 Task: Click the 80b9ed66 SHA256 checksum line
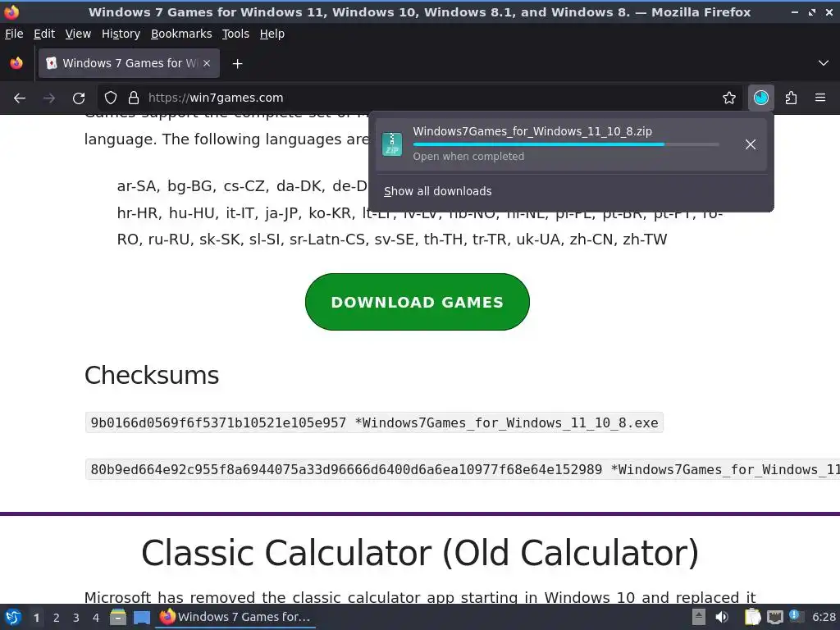click(463, 469)
